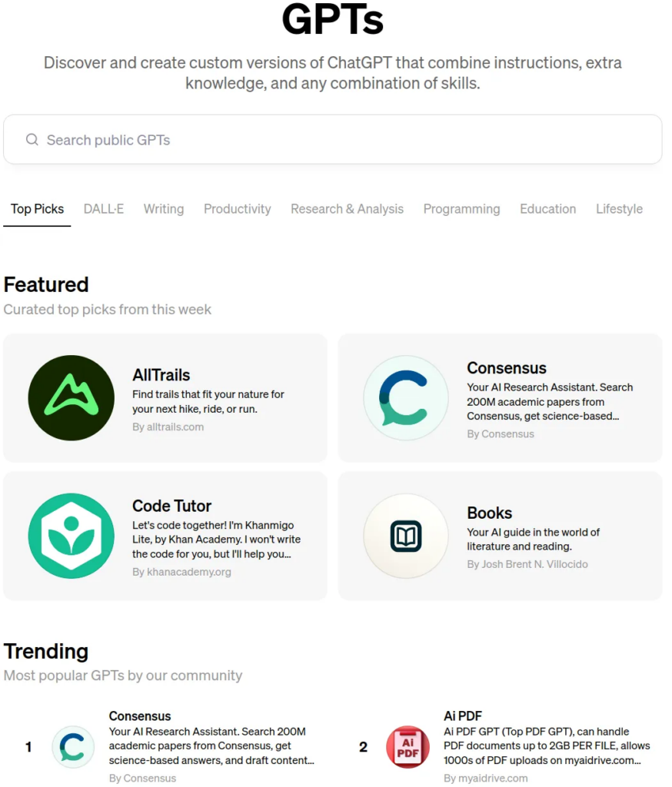Open the Books GPT title

click(489, 513)
